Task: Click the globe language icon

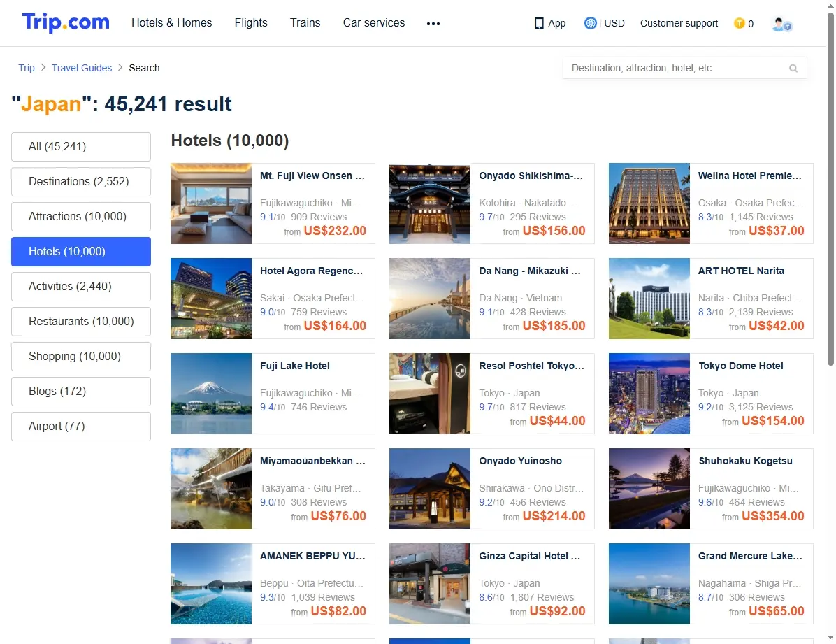Action: 590,23
